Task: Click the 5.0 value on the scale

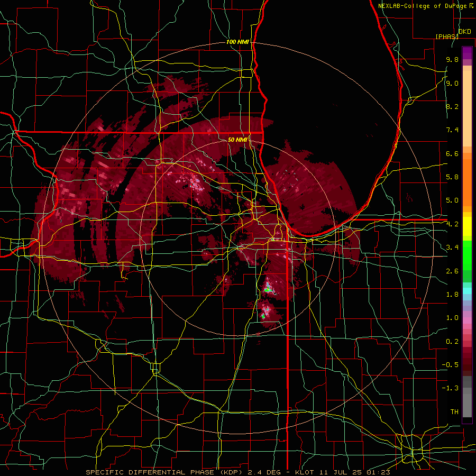Action: click(x=452, y=200)
